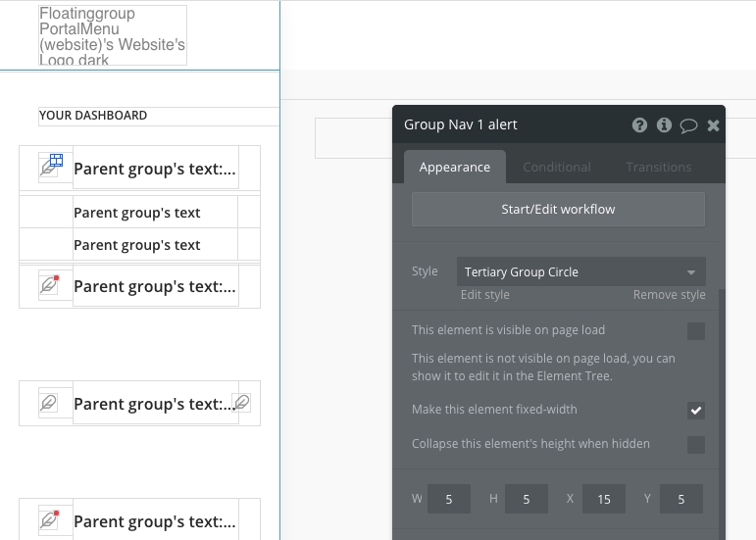Viewport: 756px width, 540px height.
Task: Click the Remove style link
Action: (669, 294)
